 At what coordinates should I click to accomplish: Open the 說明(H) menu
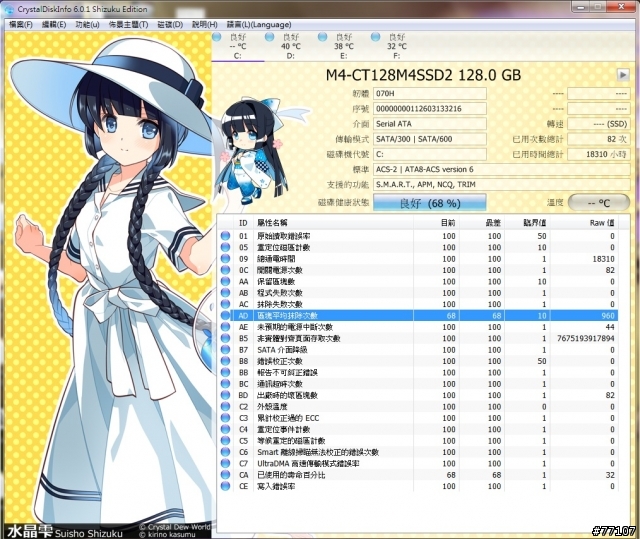pyautogui.click(x=204, y=24)
